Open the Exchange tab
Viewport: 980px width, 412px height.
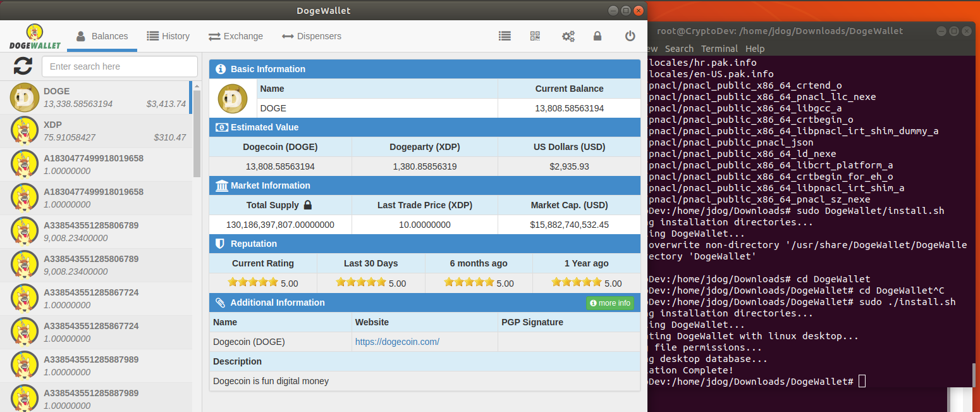tap(236, 36)
